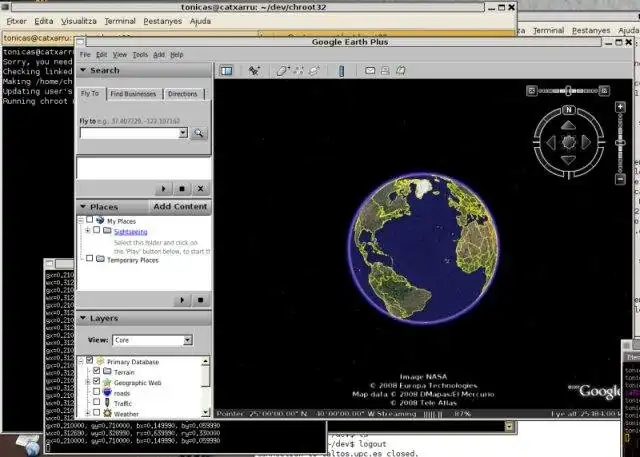Screen dimensions: 640x457
Task: Open Terminal menu in the chroot32 terminal window
Action: 120,21
